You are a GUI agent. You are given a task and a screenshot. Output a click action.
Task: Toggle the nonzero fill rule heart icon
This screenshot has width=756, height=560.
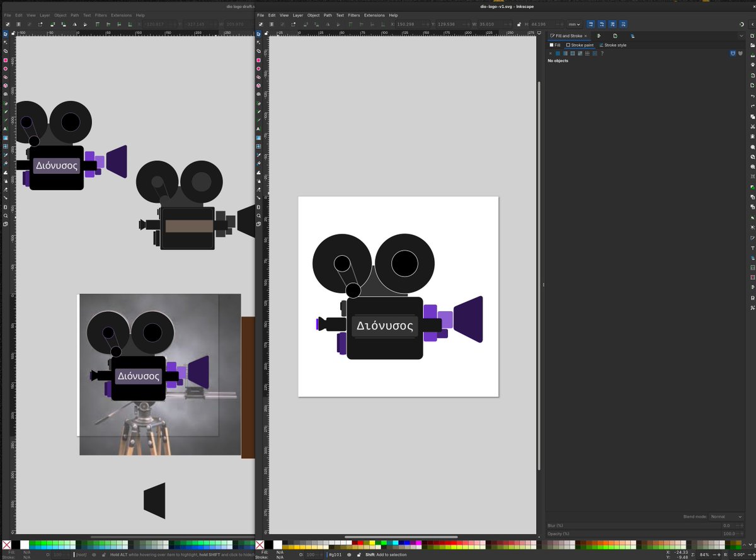click(740, 53)
